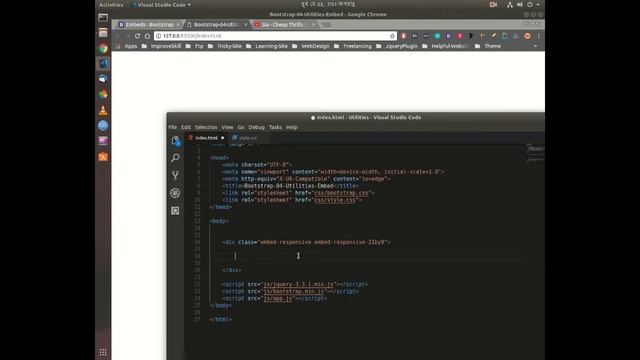Image resolution: width=640 pixels, height=360 pixels.
Task: Open the JqueryPlugin bookmark folder
Action: pyautogui.click(x=397, y=46)
